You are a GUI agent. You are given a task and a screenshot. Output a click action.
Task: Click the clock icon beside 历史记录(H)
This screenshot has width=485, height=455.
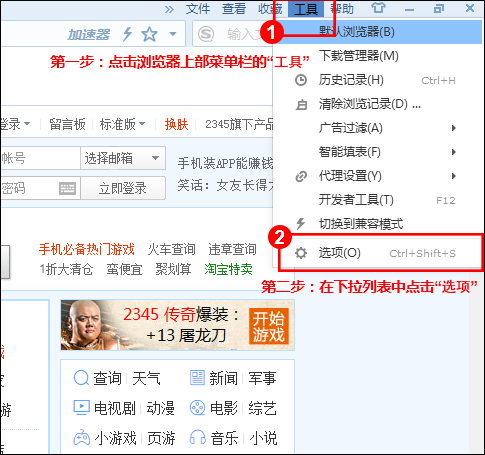(301, 80)
